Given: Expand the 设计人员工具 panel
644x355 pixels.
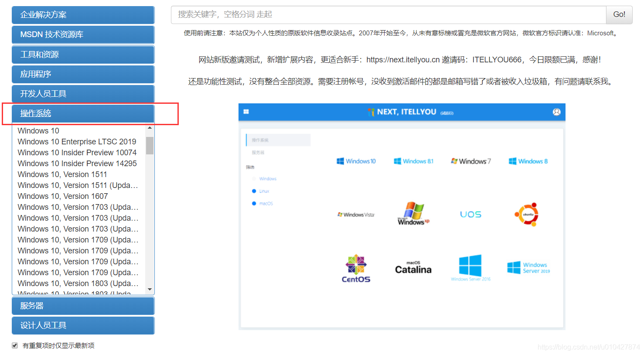Looking at the screenshot, I should [83, 325].
